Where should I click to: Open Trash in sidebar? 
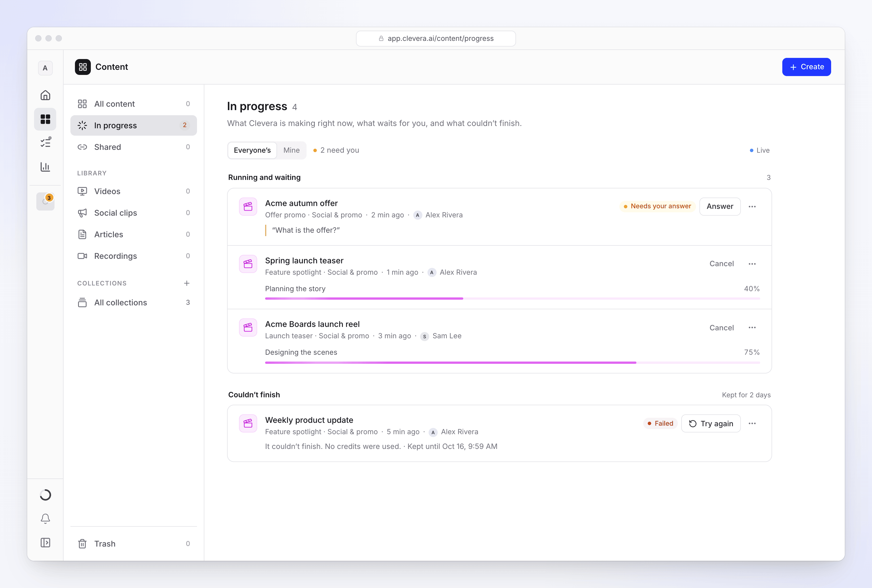[133, 544]
